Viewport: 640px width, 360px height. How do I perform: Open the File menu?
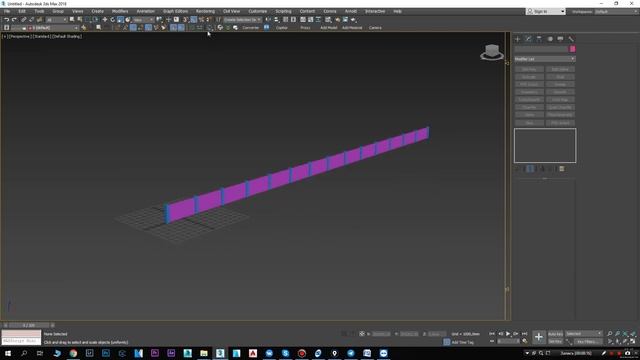click(7, 11)
